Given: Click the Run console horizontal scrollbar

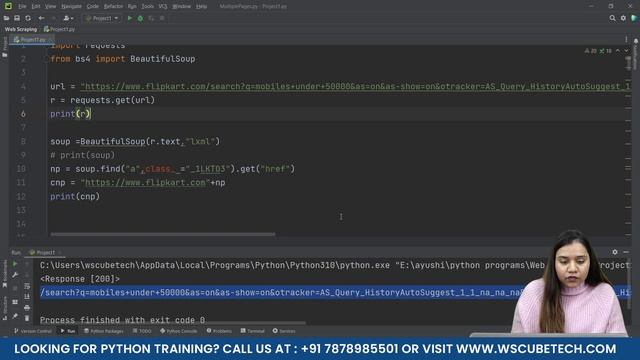Looking at the screenshot, I should 173,323.
